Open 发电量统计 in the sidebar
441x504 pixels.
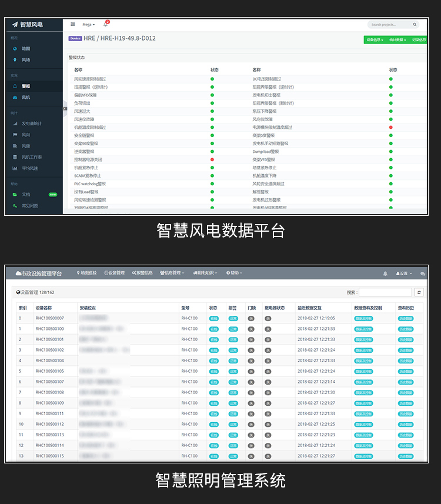pyautogui.click(x=31, y=124)
